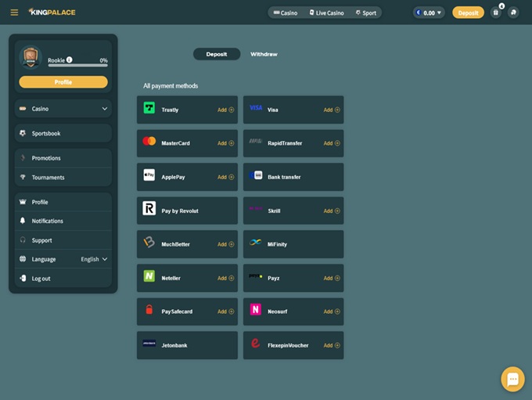This screenshot has width=532, height=400.
Task: Open the balance currency dropdown
Action: tap(429, 13)
